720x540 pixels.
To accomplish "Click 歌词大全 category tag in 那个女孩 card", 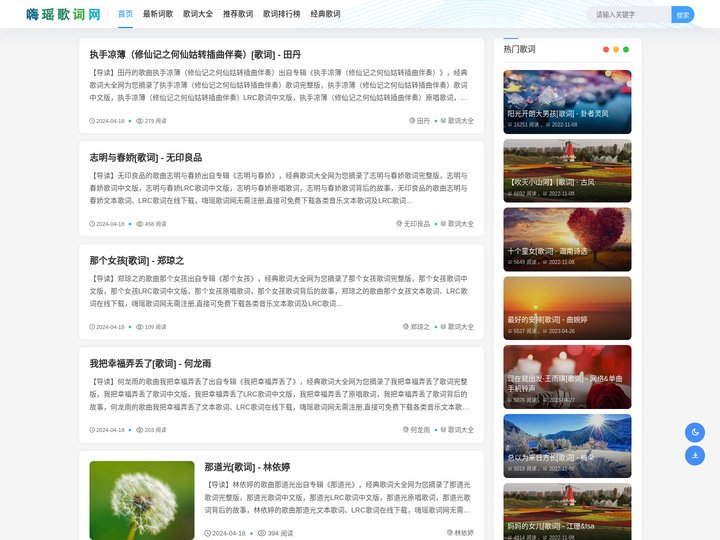I will [457, 326].
